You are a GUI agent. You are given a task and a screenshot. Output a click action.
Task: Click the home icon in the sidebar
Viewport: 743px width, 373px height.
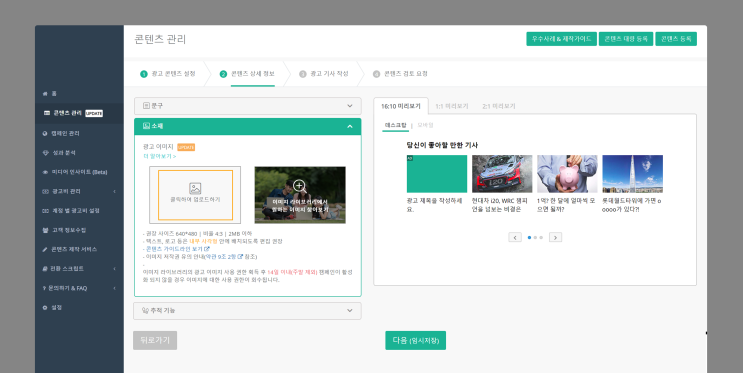(45, 94)
